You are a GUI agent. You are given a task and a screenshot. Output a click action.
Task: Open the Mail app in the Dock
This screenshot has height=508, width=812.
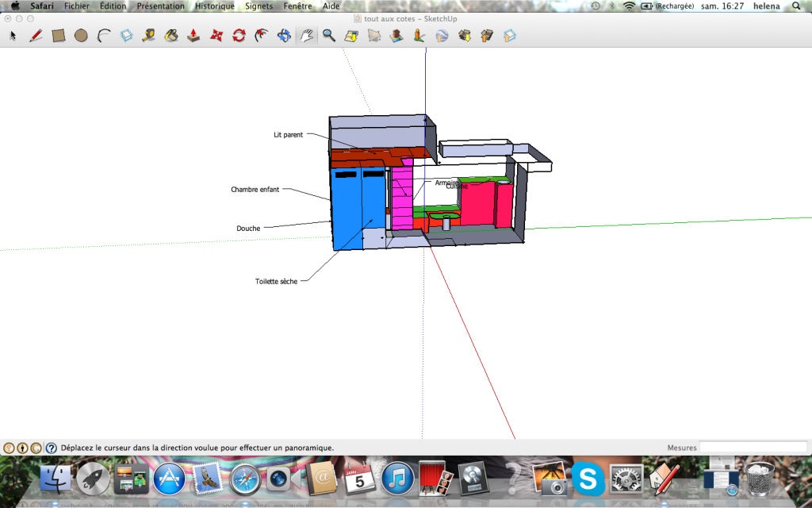point(208,478)
